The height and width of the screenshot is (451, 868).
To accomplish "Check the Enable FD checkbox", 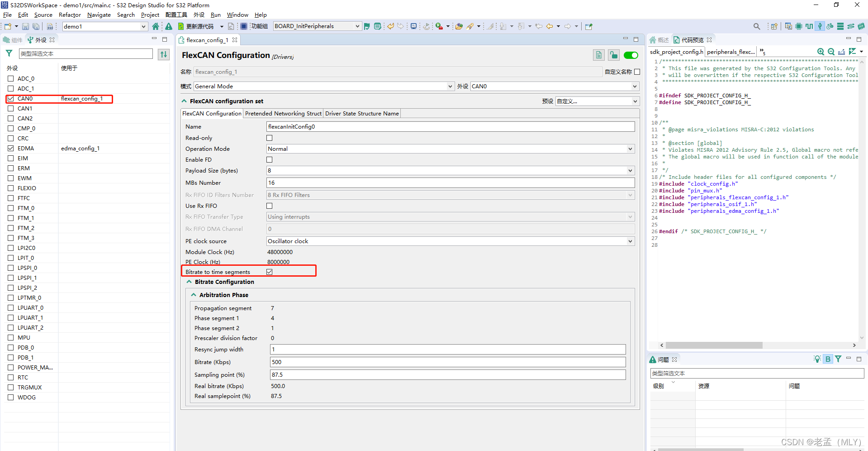I will click(270, 159).
